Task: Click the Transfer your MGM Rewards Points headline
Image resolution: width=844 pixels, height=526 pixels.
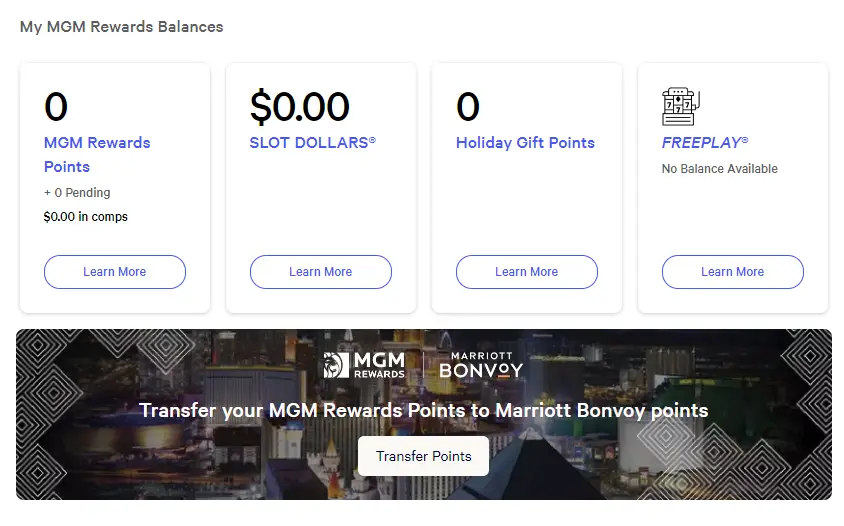Action: click(x=424, y=411)
